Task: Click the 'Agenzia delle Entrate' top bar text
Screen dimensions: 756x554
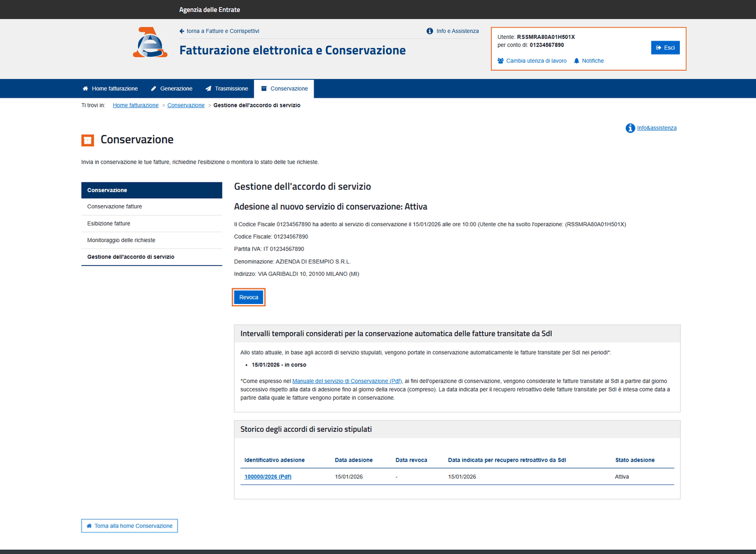Action: click(x=210, y=10)
